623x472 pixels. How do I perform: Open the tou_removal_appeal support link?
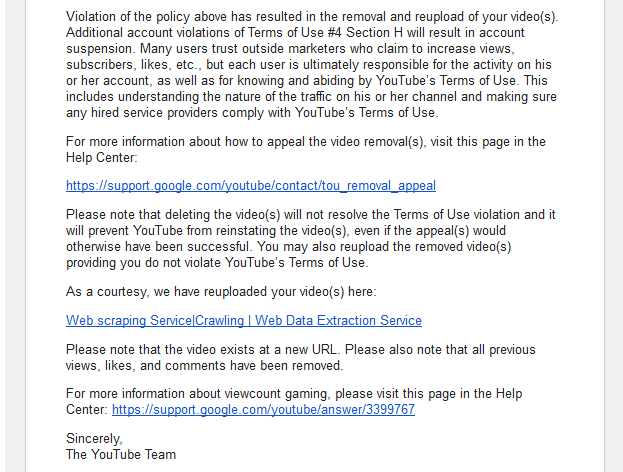coord(251,186)
